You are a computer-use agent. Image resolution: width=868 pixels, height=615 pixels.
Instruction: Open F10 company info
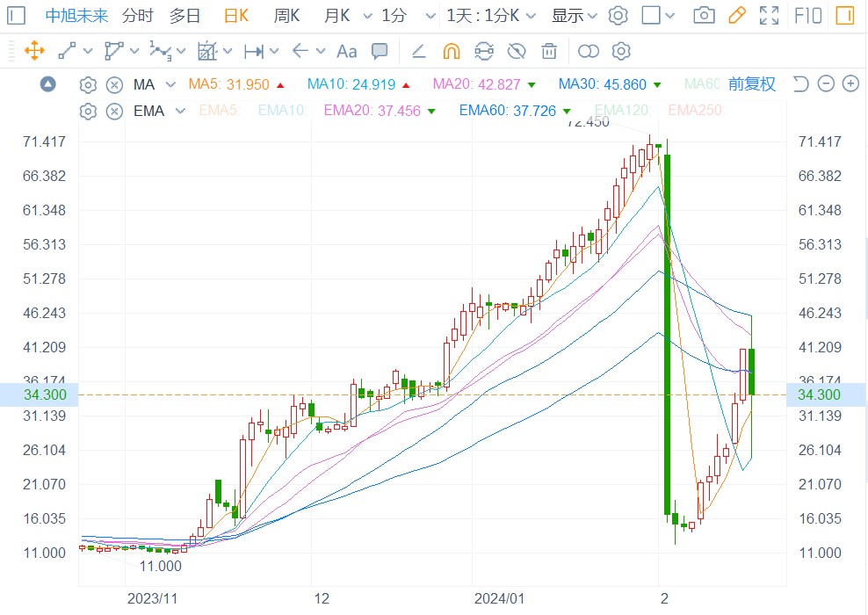807,16
